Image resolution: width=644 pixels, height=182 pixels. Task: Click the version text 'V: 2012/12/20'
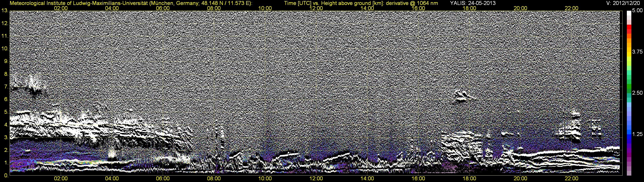coord(623,3)
